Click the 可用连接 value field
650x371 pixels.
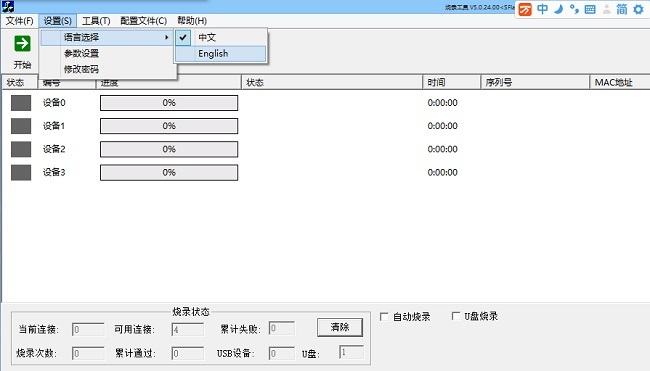point(188,330)
